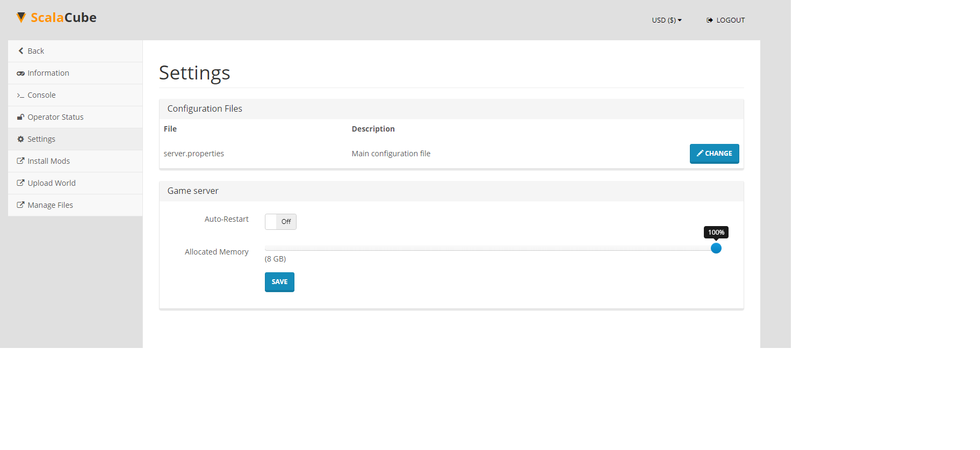Click the Allocated Memory label
Viewport: 980px width, 450px height.
217,252
